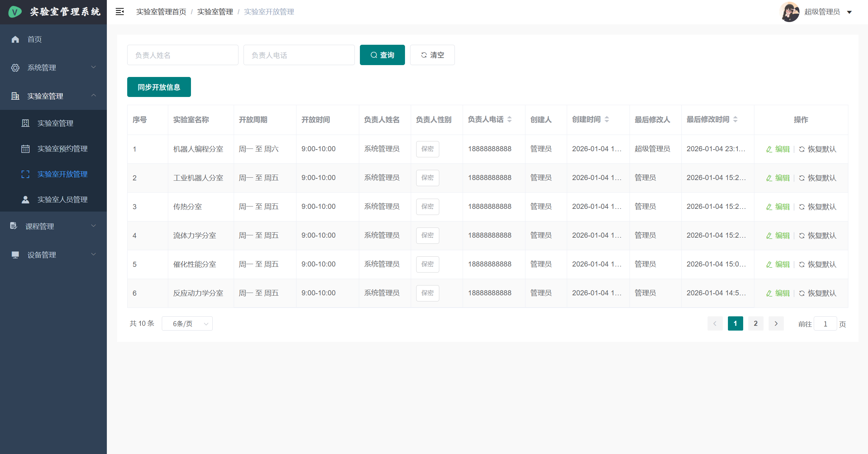Collapse sidebar with hamburger icon
868x454 pixels.
point(120,12)
